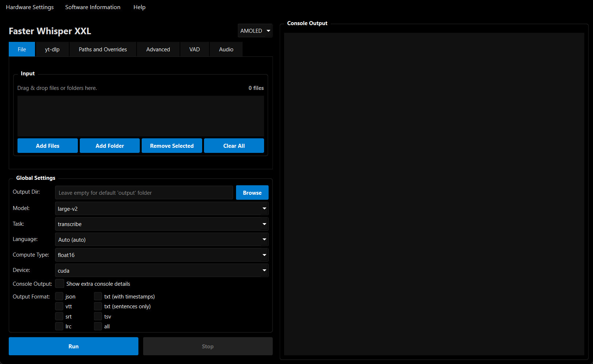The width and height of the screenshot is (593, 364).
Task: Expand the Model dropdown showing large-v2
Action: 161,209
